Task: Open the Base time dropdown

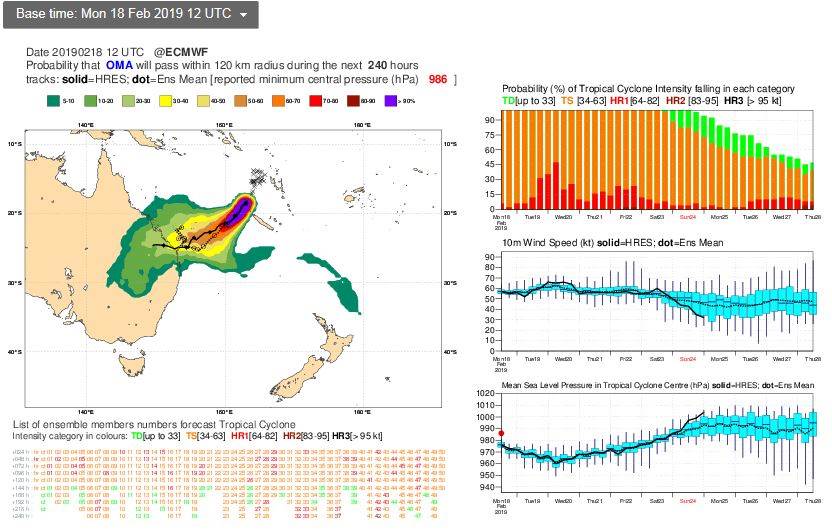Action: coord(130,15)
